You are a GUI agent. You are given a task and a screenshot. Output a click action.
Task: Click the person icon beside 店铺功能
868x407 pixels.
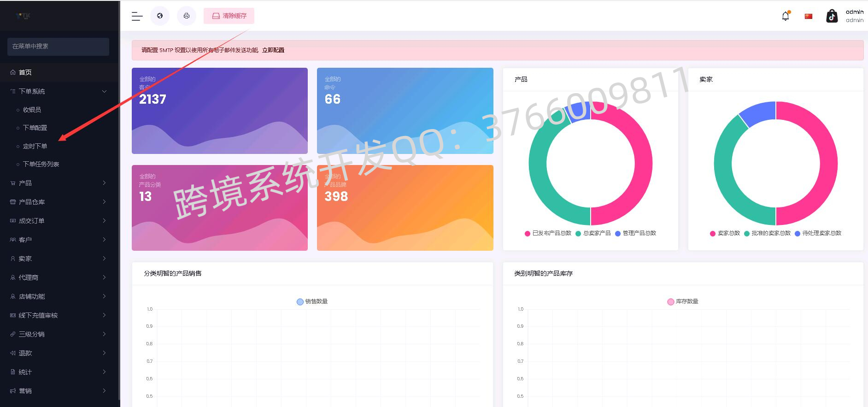(13, 296)
